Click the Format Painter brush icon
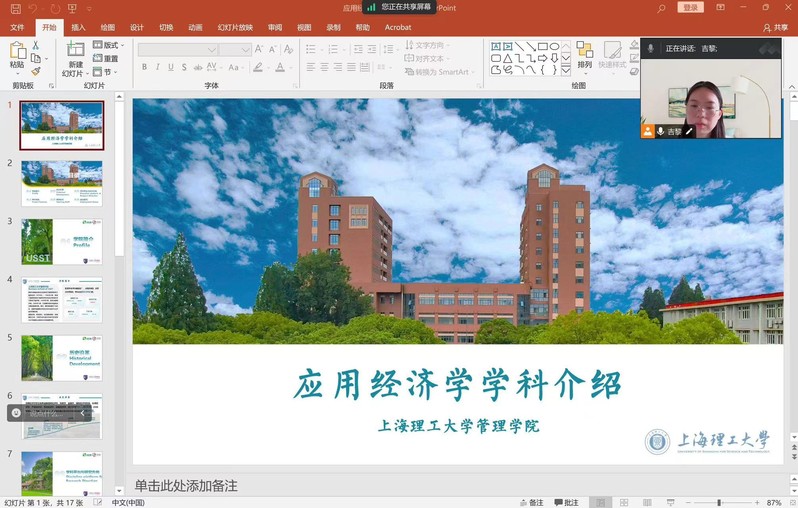 [x=36, y=71]
